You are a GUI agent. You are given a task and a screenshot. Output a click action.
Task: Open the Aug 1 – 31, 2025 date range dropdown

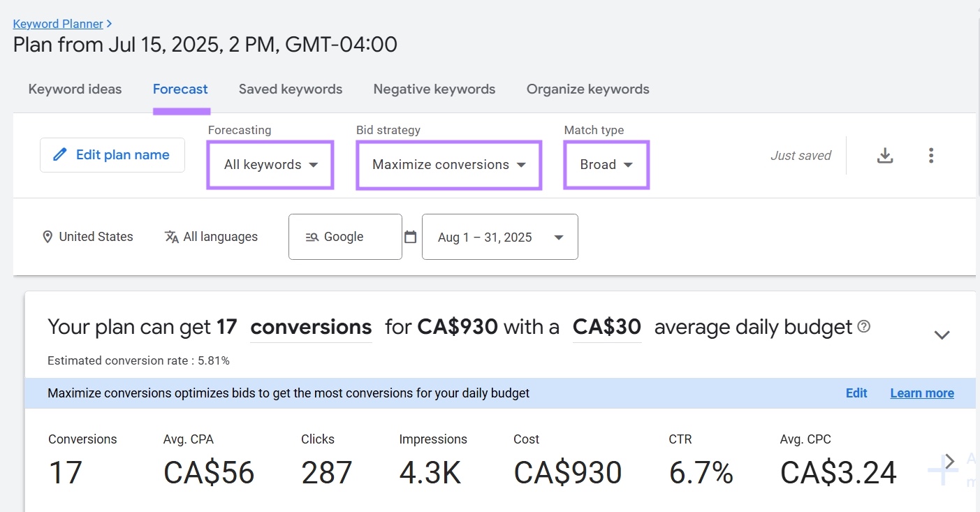(x=499, y=237)
